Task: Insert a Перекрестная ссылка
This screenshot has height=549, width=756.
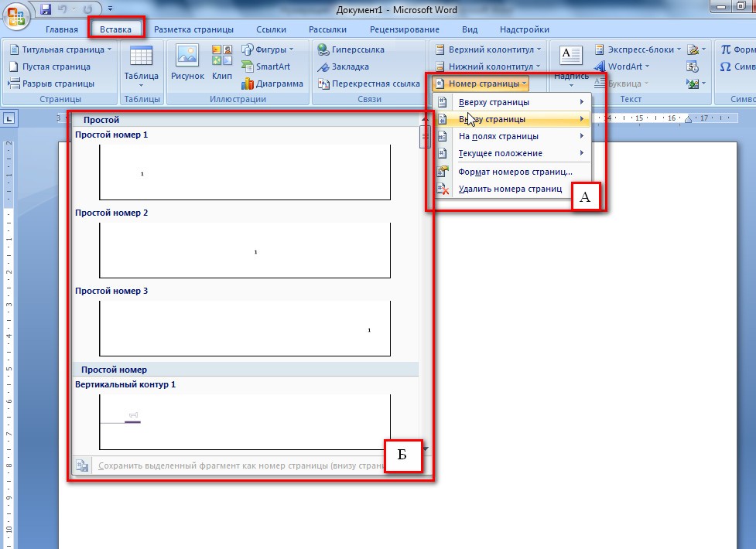Action: (369, 84)
